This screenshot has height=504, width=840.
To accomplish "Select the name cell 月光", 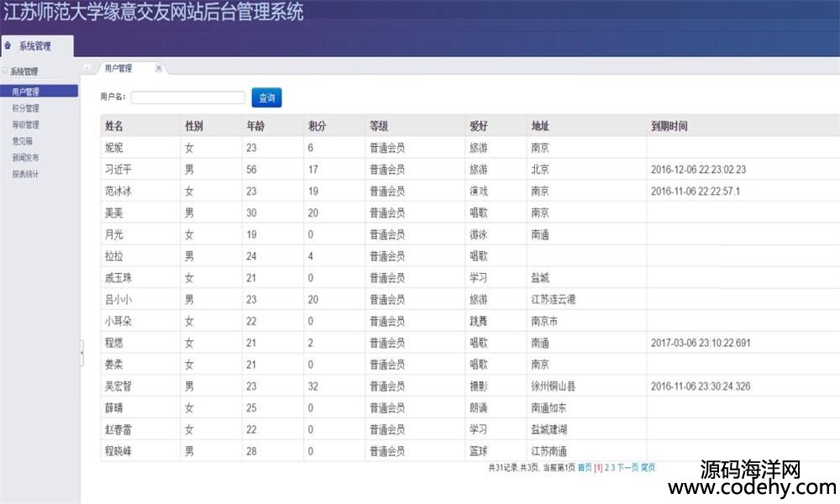I will (114, 234).
